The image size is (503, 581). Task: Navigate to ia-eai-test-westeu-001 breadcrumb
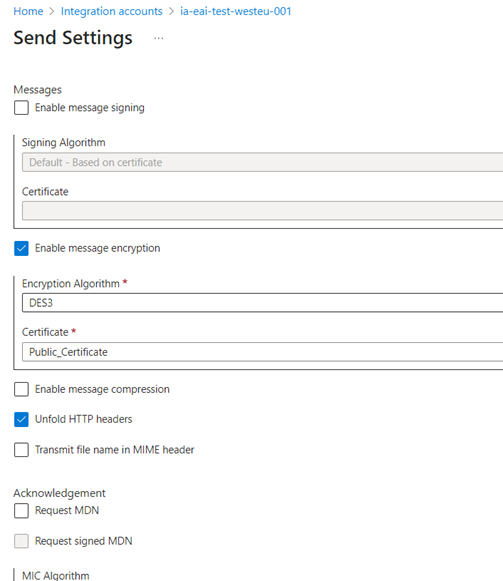click(236, 11)
